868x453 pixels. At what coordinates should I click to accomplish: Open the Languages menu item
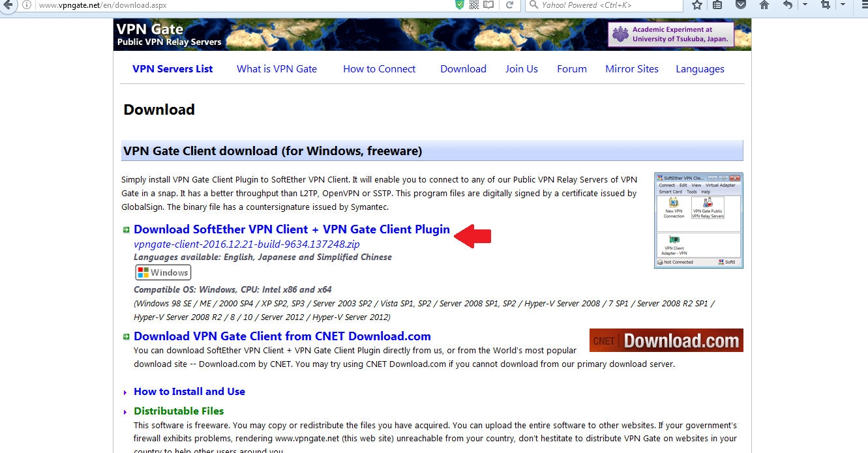[x=700, y=69]
